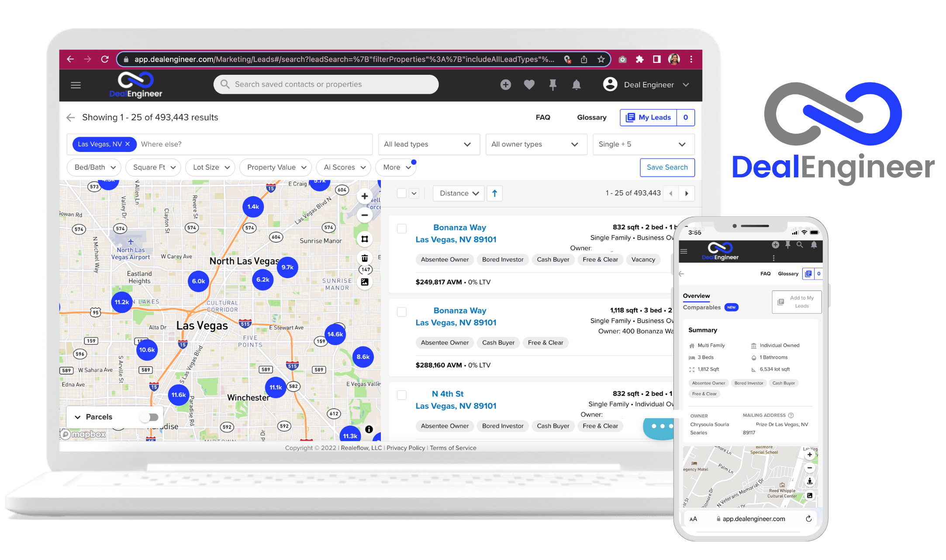
Task: Open the Deal Engineer account menu
Action: pyautogui.click(x=646, y=85)
